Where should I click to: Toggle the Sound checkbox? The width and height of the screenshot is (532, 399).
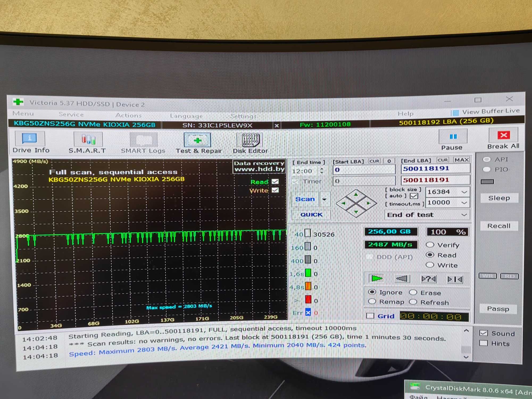[x=483, y=333]
